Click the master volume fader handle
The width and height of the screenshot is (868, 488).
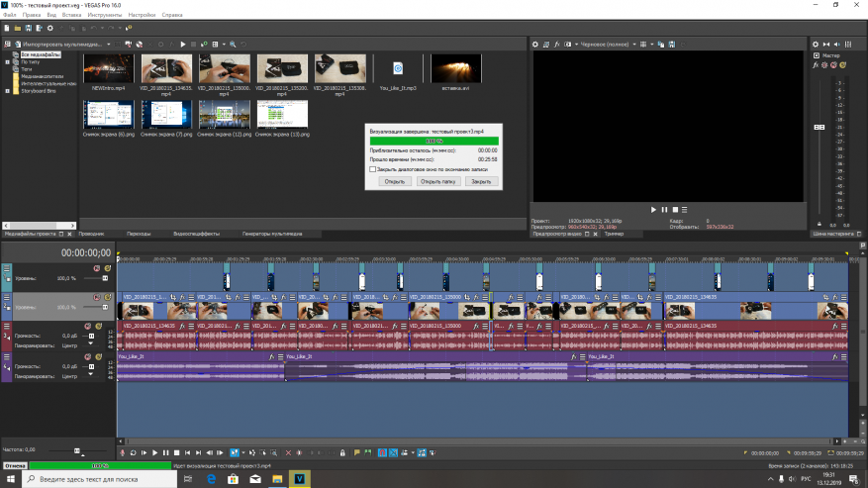tap(819, 128)
